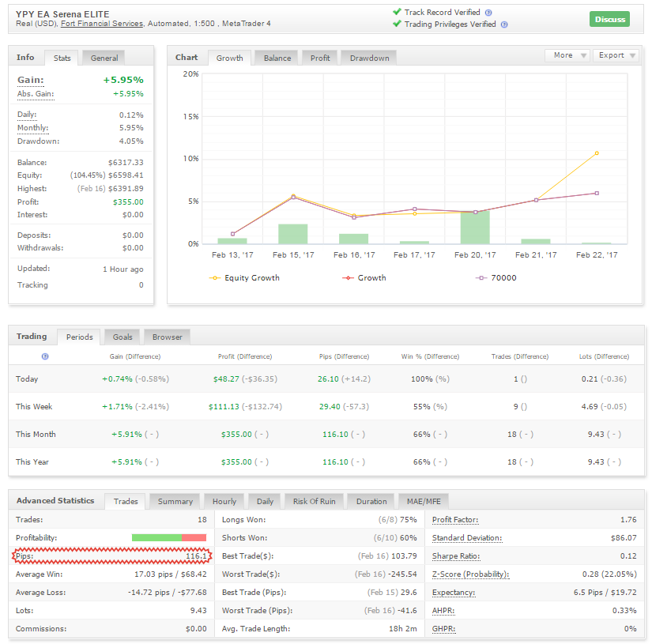
Task: Click the Track Record Verified help icon
Action: 488,13
